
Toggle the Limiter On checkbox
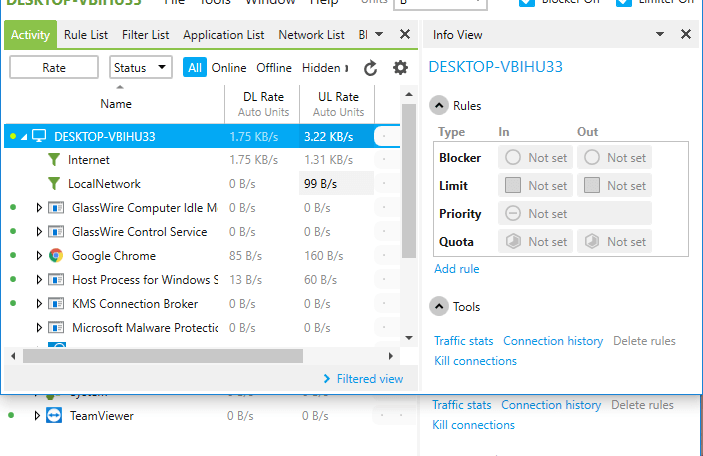point(624,2)
